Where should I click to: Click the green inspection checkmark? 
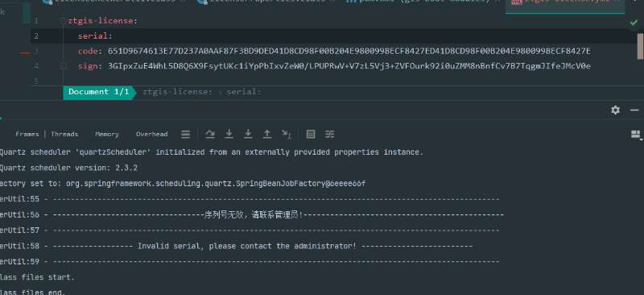pos(634,23)
